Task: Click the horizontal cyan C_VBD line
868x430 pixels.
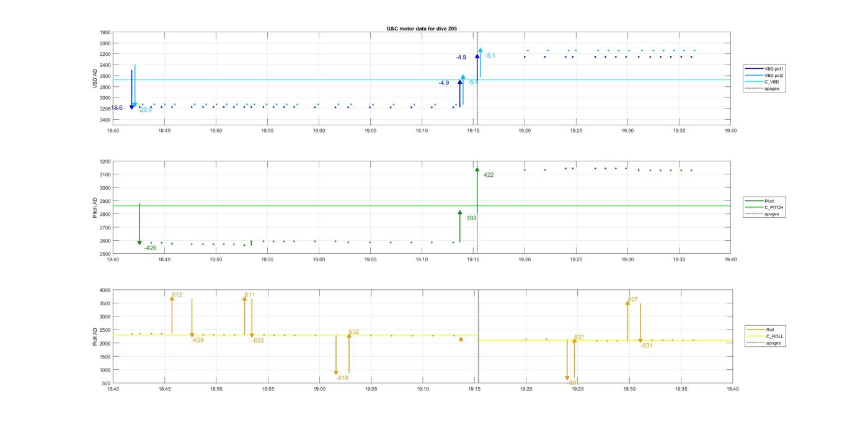Action: tap(422, 79)
